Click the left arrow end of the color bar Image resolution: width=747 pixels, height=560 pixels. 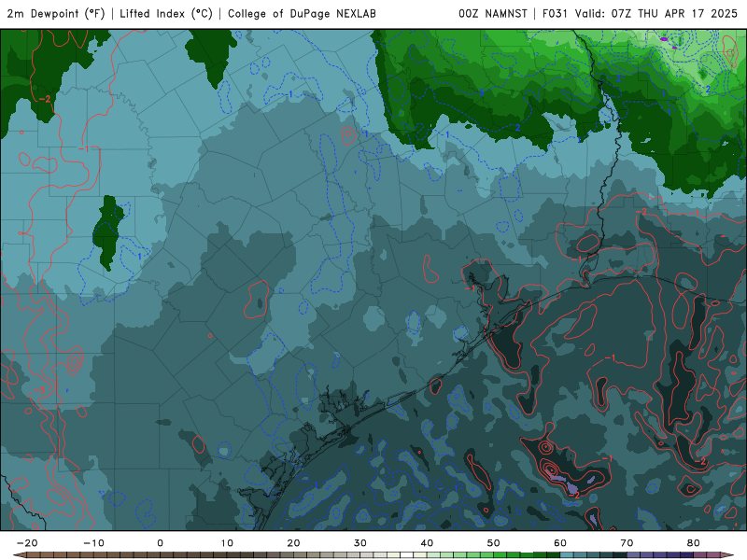18,555
